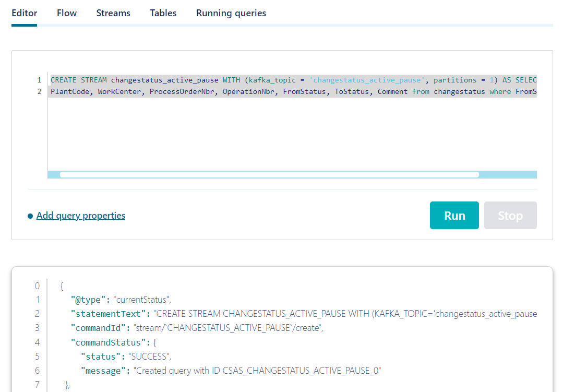Image resolution: width=563 pixels, height=392 pixels.
Task: Click the Stop button
Action: (510, 215)
